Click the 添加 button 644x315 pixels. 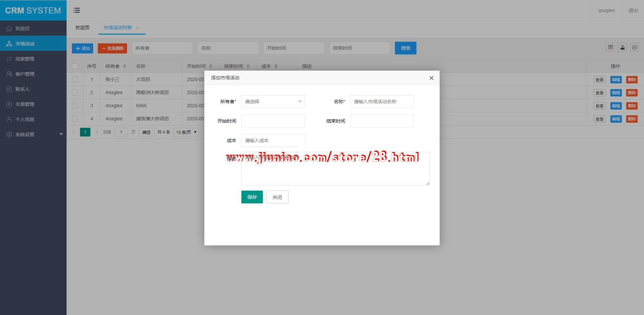pyautogui.click(x=83, y=48)
